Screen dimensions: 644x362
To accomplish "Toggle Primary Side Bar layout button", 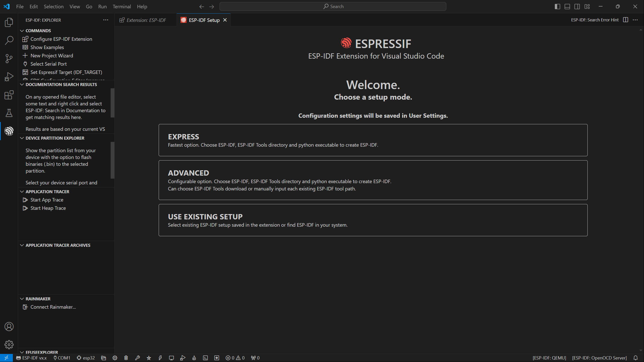I will (x=557, y=7).
